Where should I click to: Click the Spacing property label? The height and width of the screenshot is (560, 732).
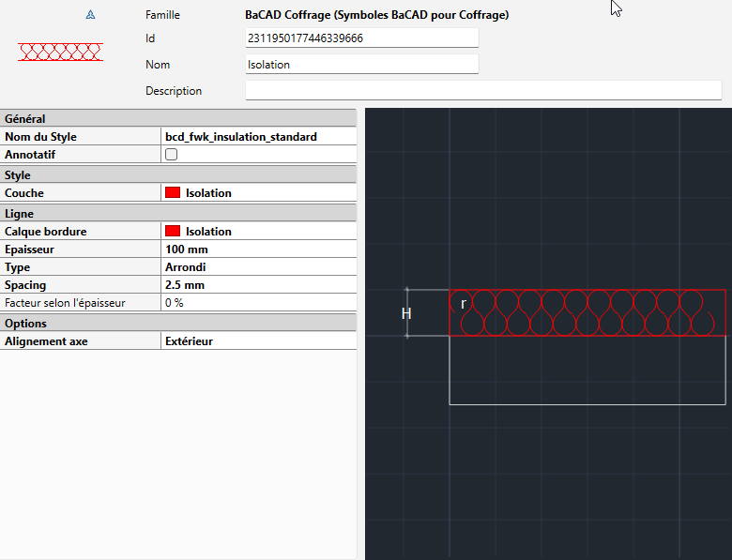25,285
